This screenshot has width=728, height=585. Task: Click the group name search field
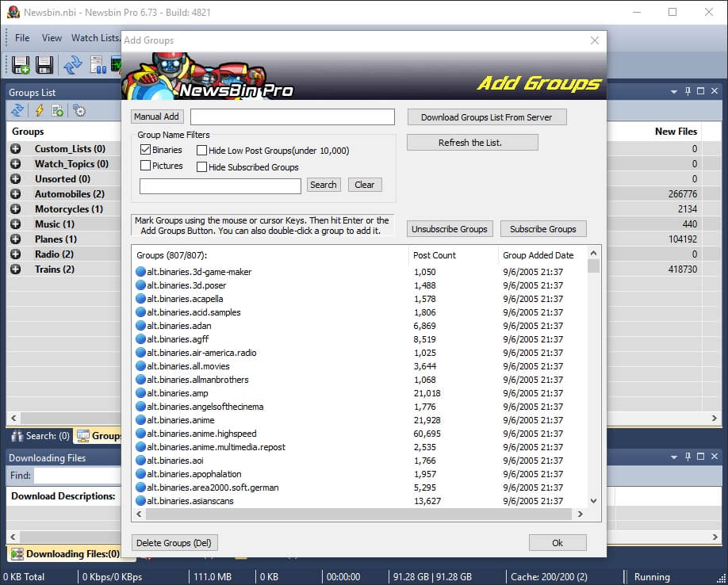click(220, 186)
